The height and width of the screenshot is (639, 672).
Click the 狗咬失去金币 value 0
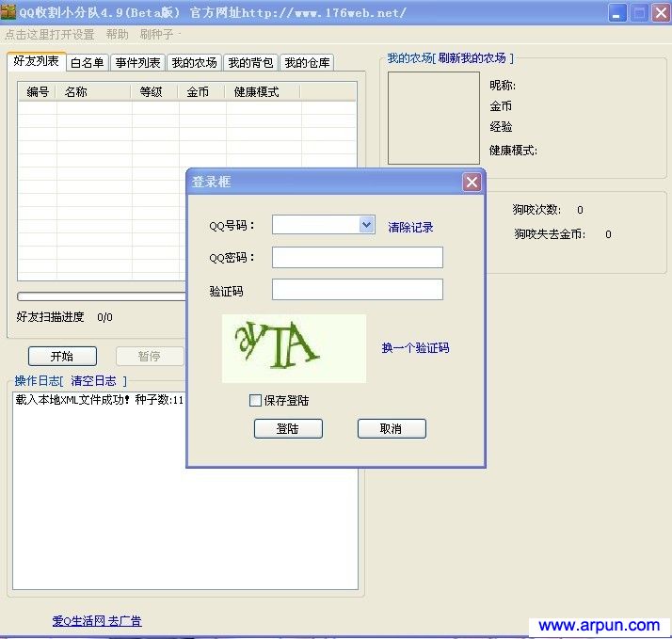pos(608,234)
